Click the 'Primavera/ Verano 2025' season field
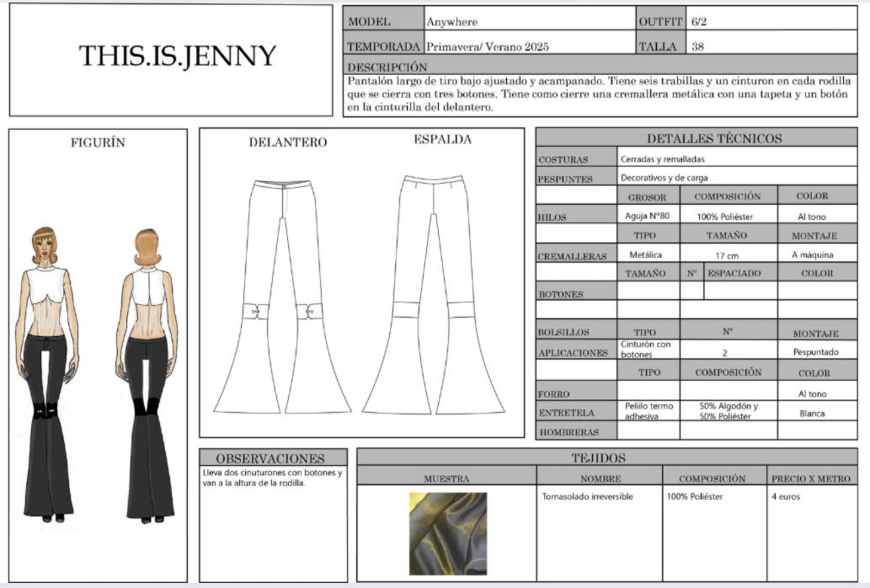The image size is (870, 588). point(487,47)
